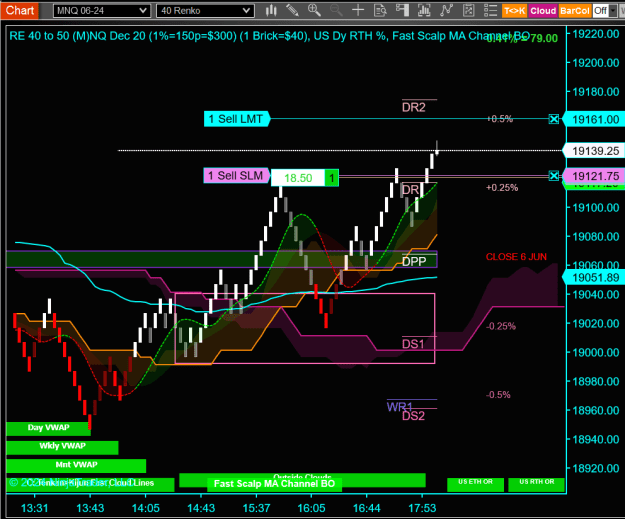Click the Wkly VWAP green label
The width and height of the screenshot is (625, 519).
(x=62, y=446)
